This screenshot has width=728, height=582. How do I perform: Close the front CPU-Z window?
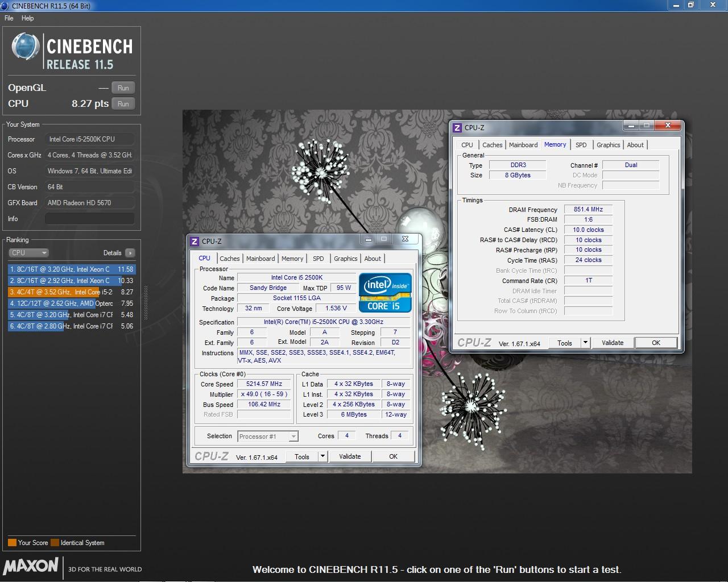tap(405, 239)
